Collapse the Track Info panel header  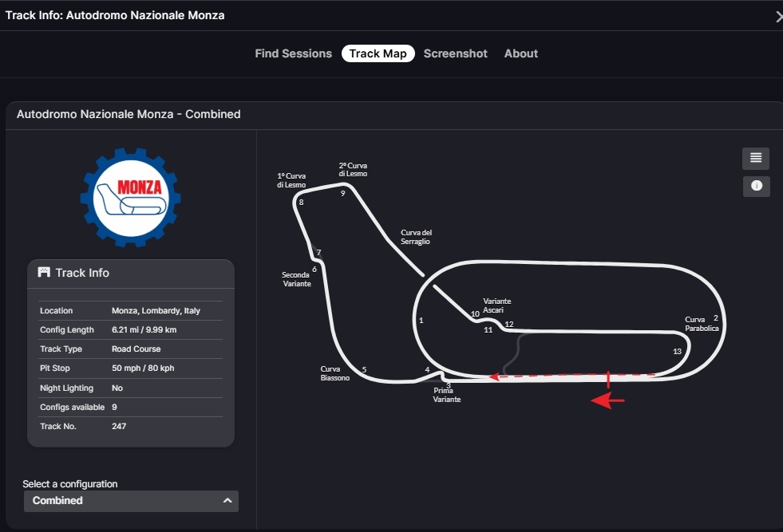click(130, 271)
